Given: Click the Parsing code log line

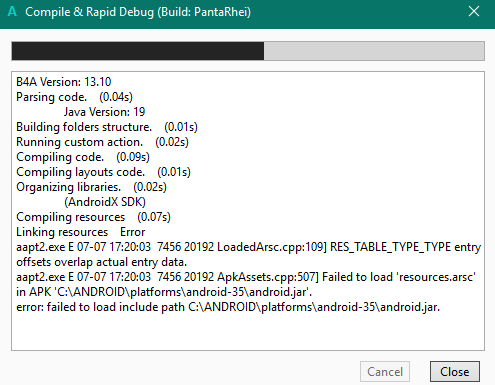Looking at the screenshot, I should [x=74, y=97].
